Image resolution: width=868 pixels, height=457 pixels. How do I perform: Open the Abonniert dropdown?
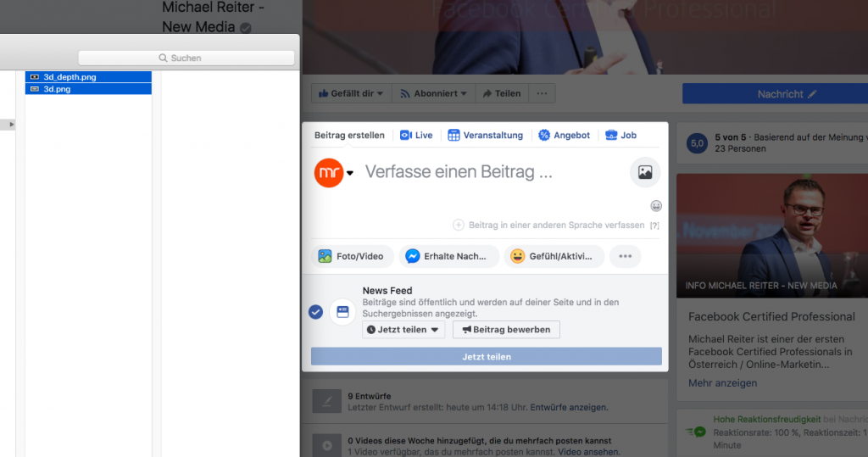pos(433,93)
